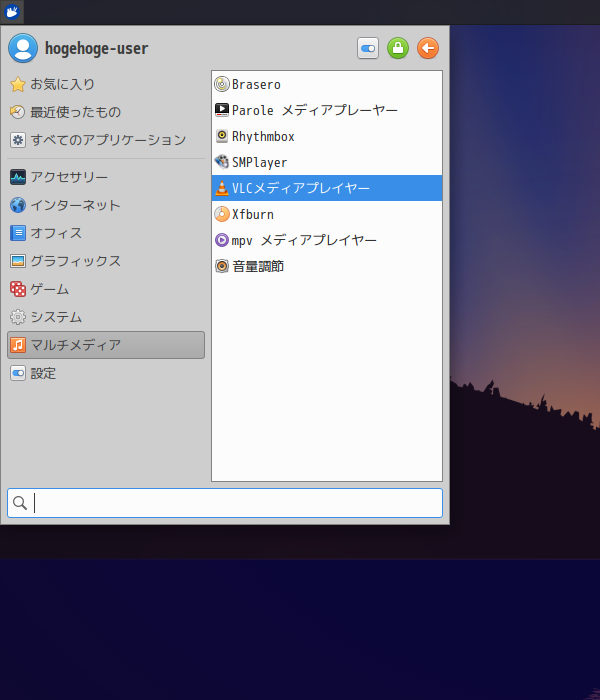Launch Parole メディアプレーヤー icon
The width and height of the screenshot is (600, 700).
(222, 110)
